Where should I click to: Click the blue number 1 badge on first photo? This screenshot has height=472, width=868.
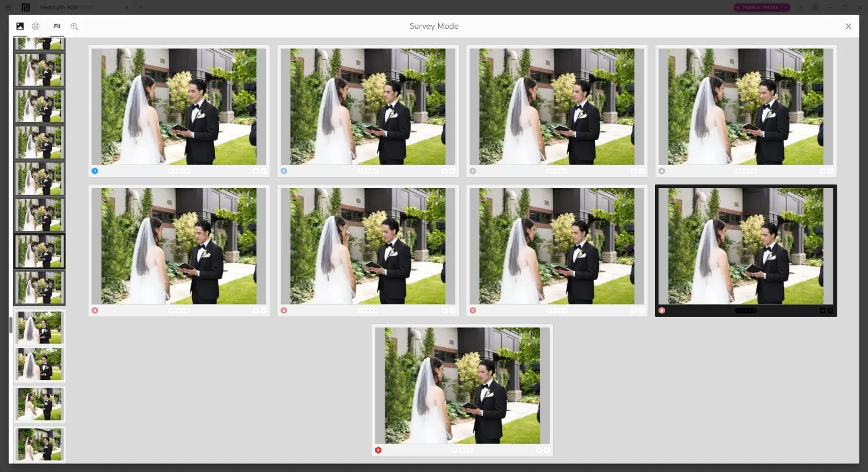[x=95, y=171]
